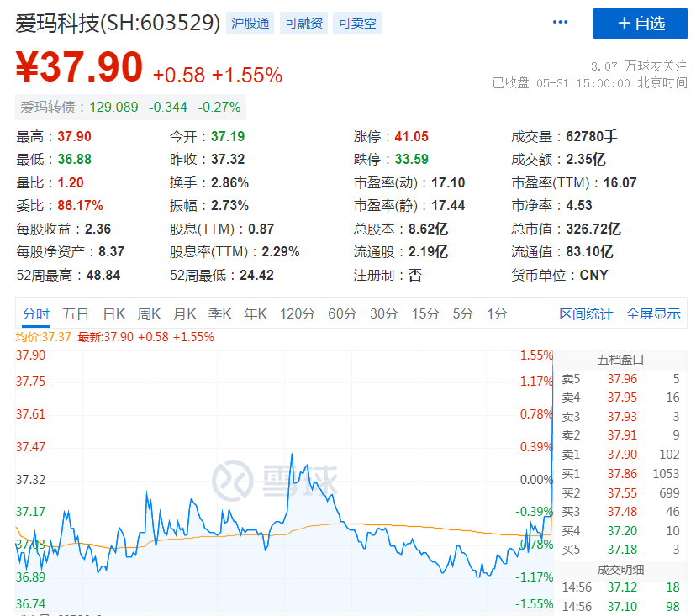Click the 卖4 price 37.95

click(x=622, y=398)
